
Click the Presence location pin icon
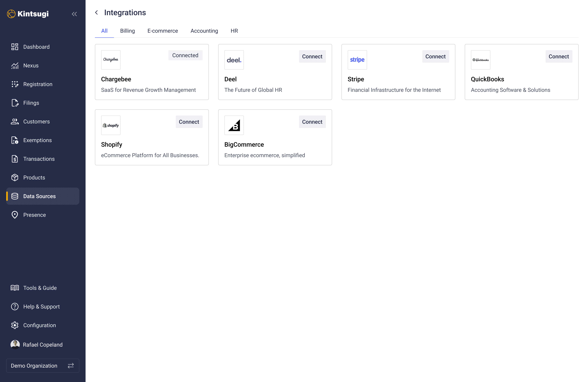pos(15,215)
